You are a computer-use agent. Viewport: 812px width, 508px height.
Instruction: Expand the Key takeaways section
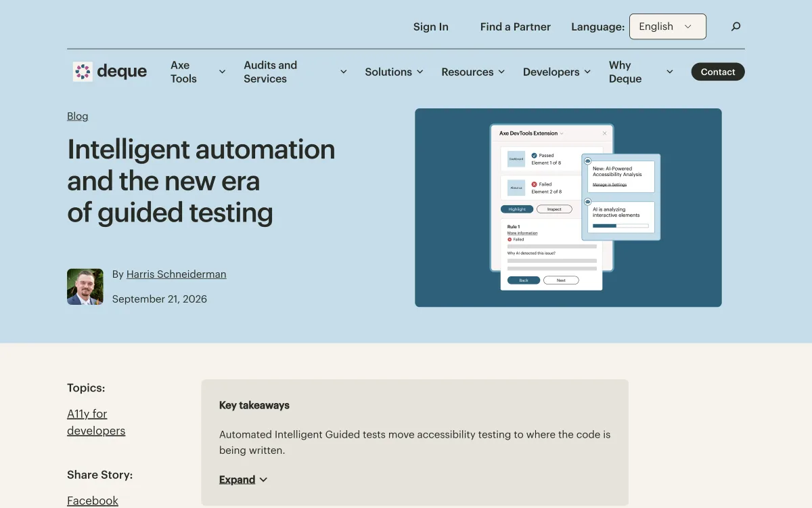243,480
